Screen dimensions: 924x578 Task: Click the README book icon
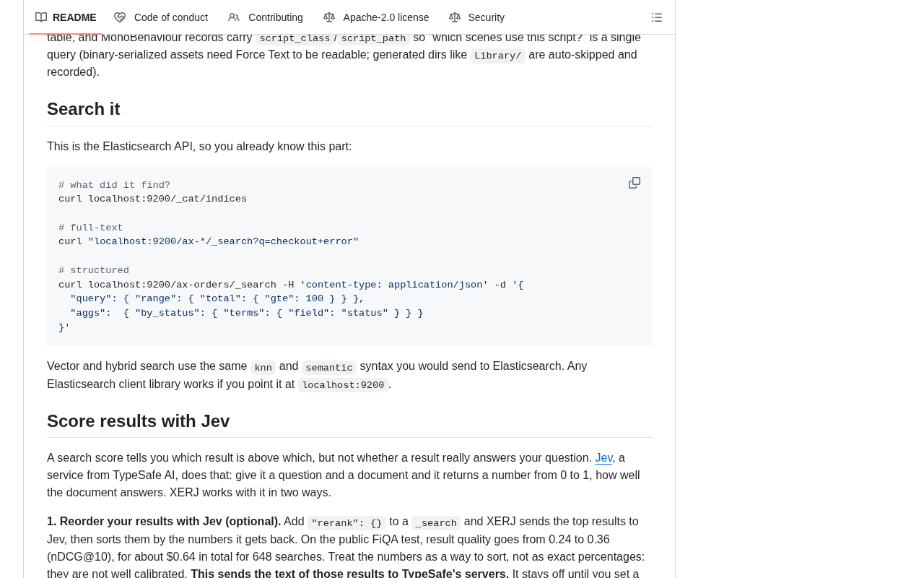click(41, 17)
